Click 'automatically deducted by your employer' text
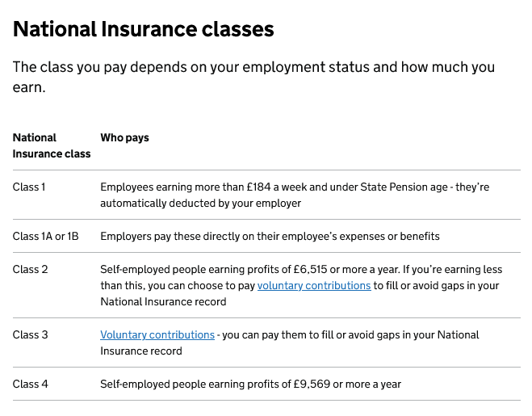 coord(200,204)
